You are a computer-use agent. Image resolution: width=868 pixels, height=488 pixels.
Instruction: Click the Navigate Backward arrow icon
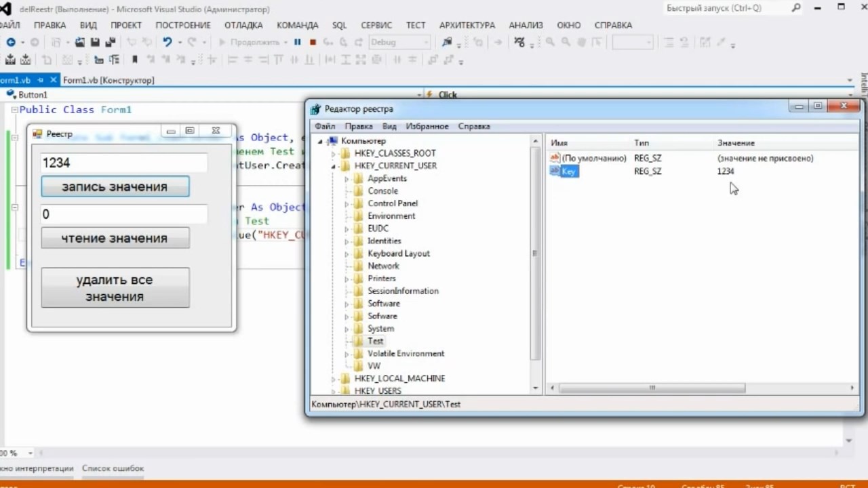tap(11, 42)
